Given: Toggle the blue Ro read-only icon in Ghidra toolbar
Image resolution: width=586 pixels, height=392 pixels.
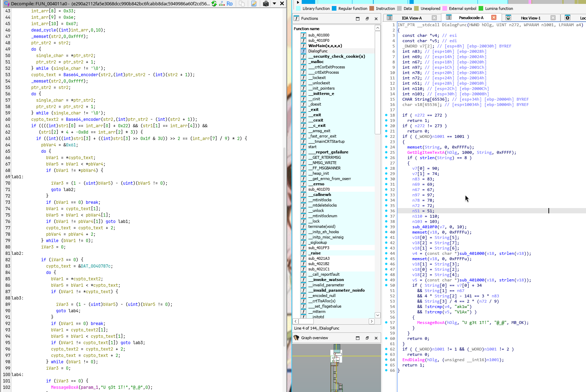Looking at the screenshot, I should (x=230, y=4).
